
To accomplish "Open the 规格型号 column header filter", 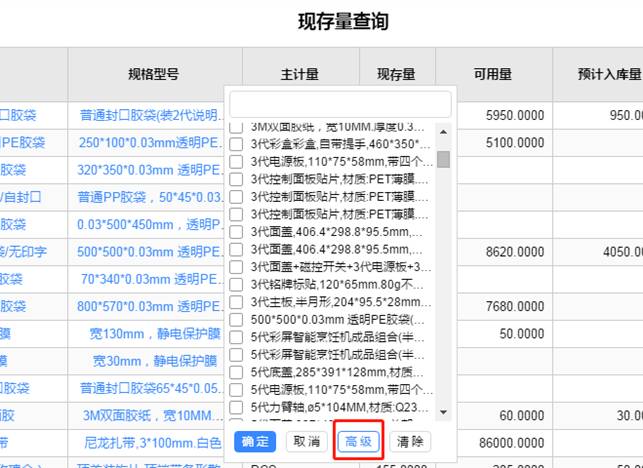I will pyautogui.click(x=153, y=74).
